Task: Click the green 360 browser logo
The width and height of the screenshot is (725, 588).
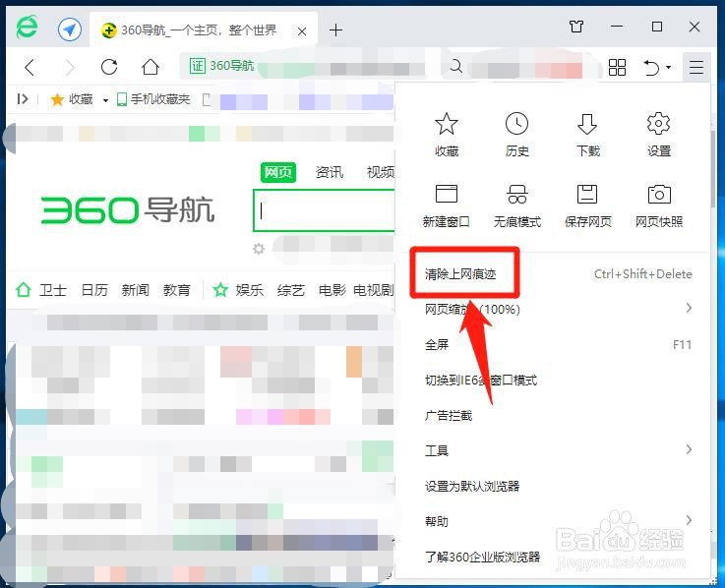Action: tap(28, 27)
